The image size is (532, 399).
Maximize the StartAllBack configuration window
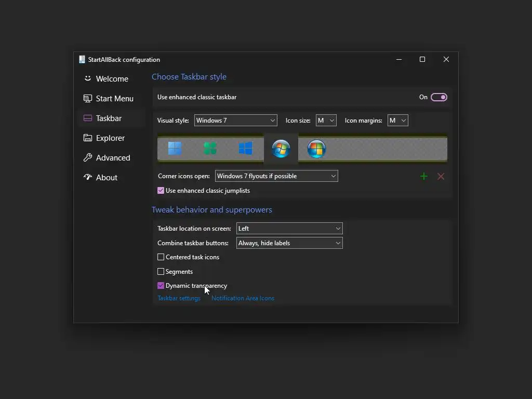(x=422, y=59)
